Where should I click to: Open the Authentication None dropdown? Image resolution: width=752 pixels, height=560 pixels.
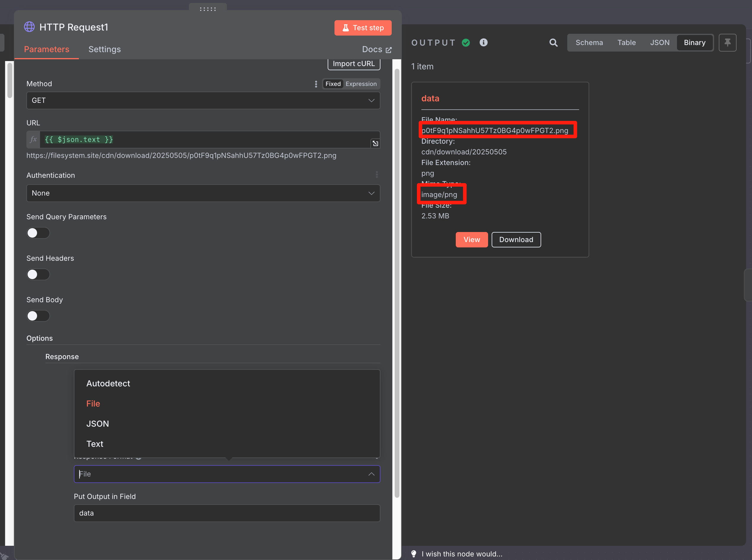point(203,193)
